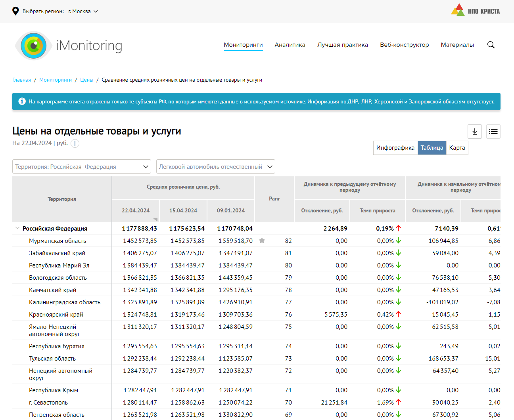Image resolution: width=514 pixels, height=420 pixels.
Task: Switch to Карта view
Action: 457,148
